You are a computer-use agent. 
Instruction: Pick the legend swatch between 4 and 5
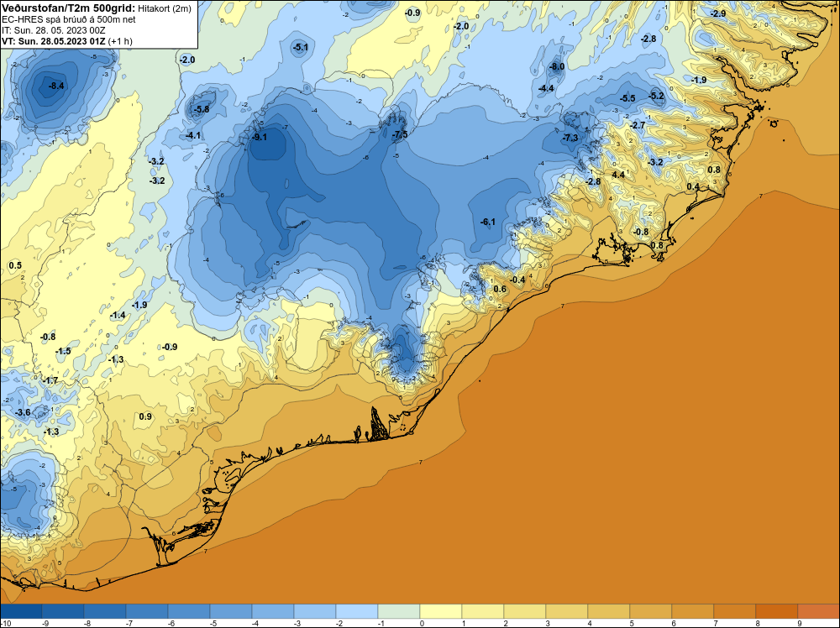[x=608, y=611]
